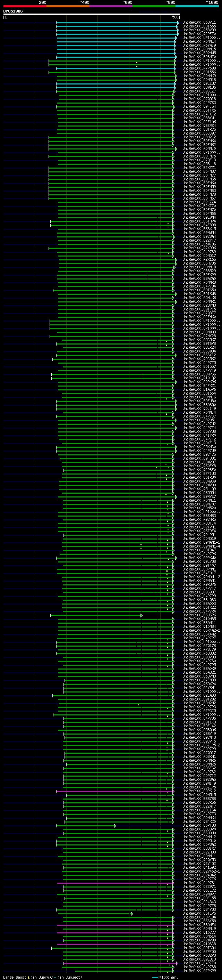Screen dimensions: 222x980
Task: Select label UniRef100_B0FM75
Action: (x=199, y=156)
